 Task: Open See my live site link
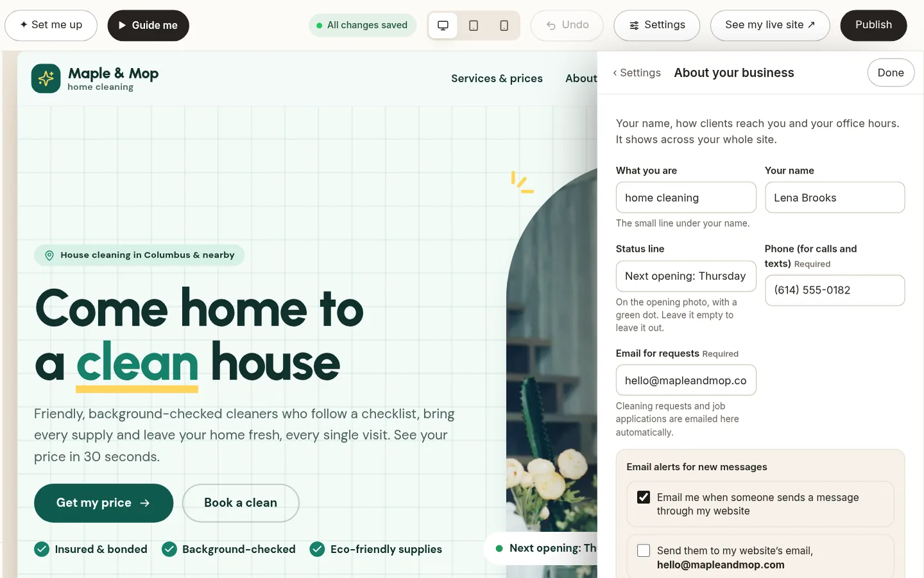pos(770,25)
